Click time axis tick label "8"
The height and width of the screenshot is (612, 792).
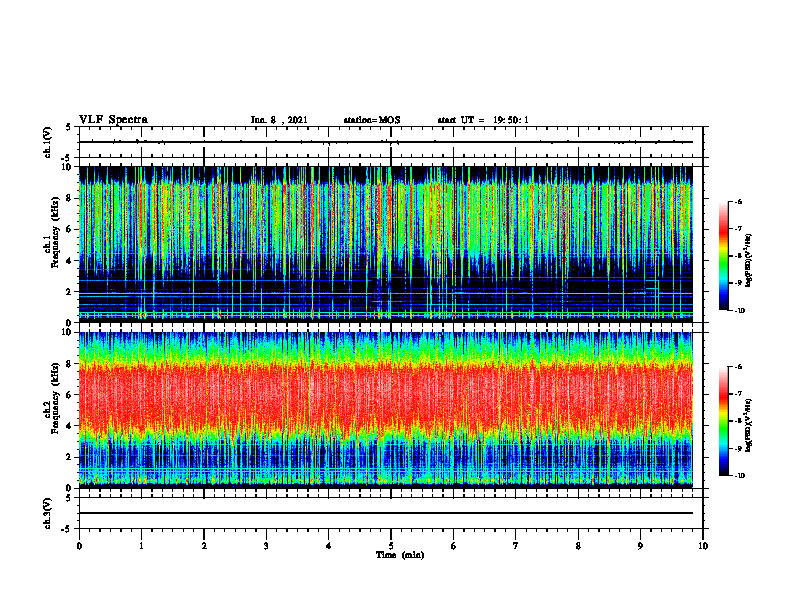[578, 546]
